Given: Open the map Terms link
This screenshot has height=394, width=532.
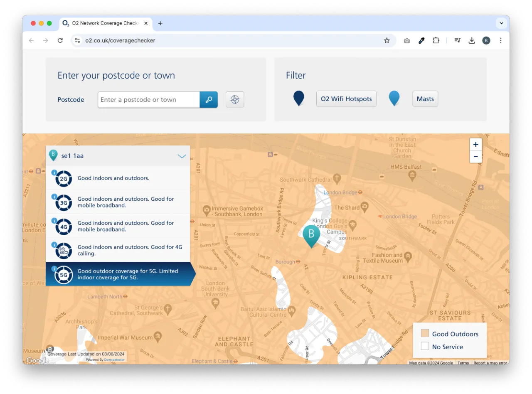Looking at the screenshot, I should (463, 363).
